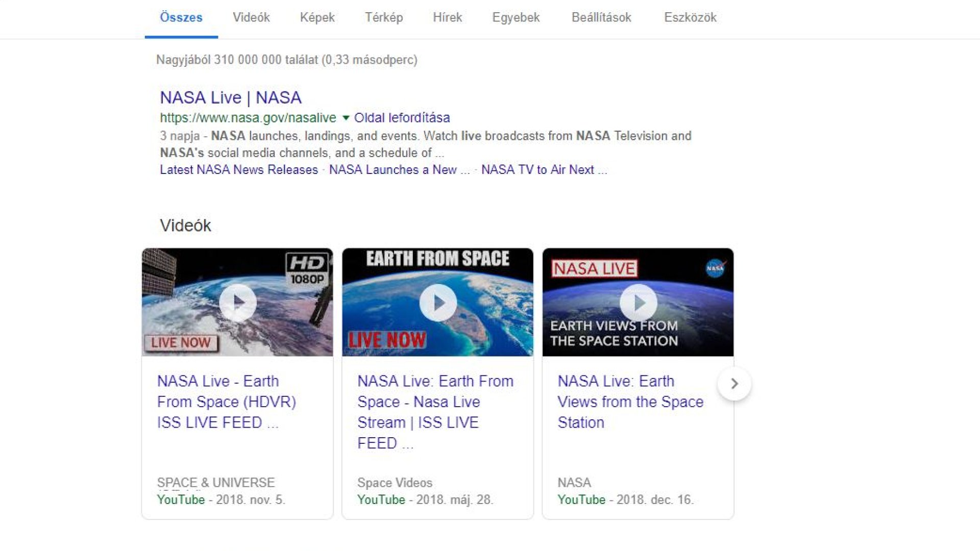Screen dimensions: 980x551
Task: Play the "Earth From Space" live video
Action: click(x=437, y=303)
